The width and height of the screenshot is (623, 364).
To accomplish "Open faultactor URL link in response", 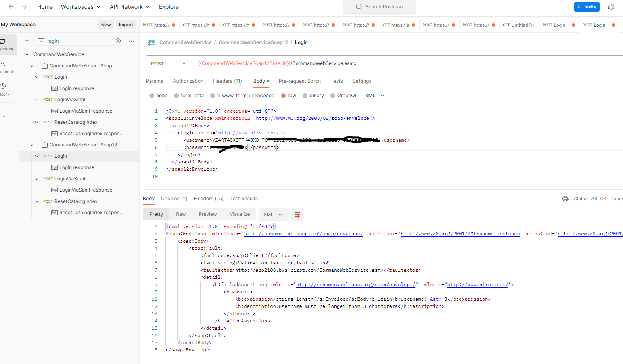I will pos(309,270).
